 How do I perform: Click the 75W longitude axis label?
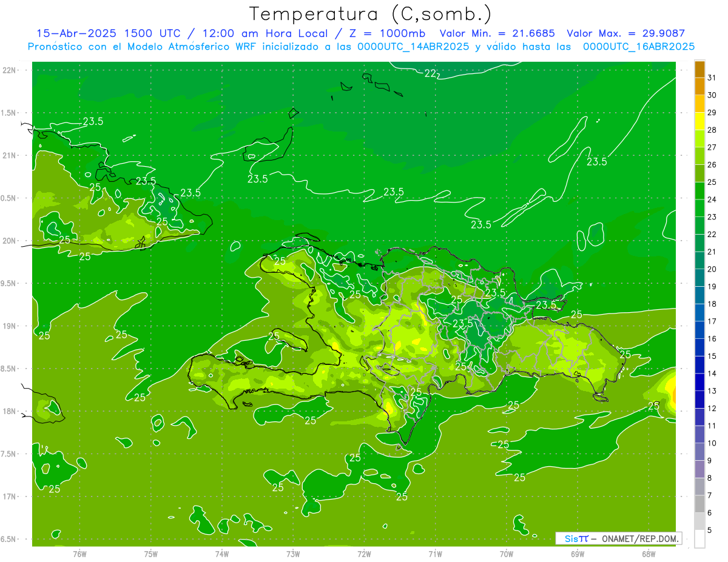[x=151, y=554]
